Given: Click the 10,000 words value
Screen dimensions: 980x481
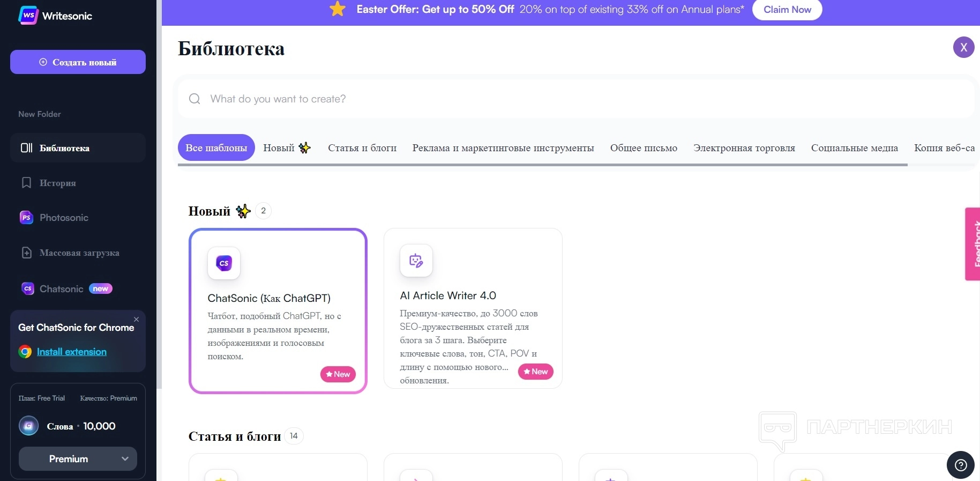Looking at the screenshot, I should click(99, 426).
